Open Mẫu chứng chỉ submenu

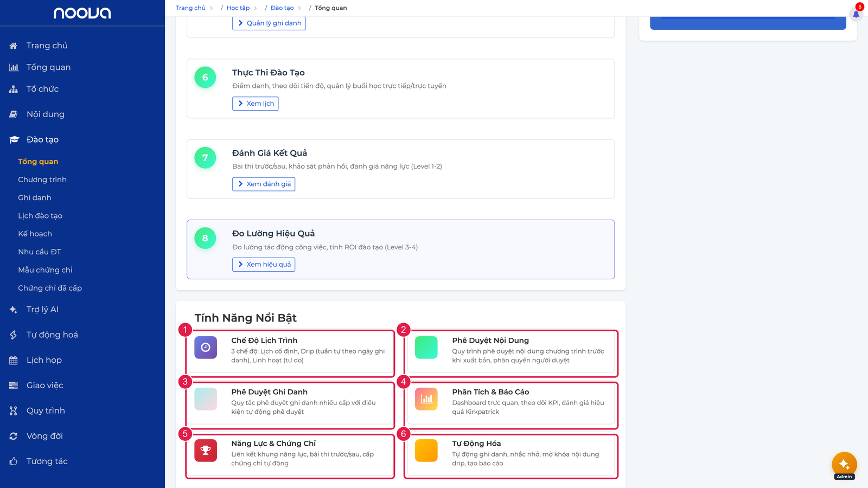pyautogui.click(x=45, y=270)
